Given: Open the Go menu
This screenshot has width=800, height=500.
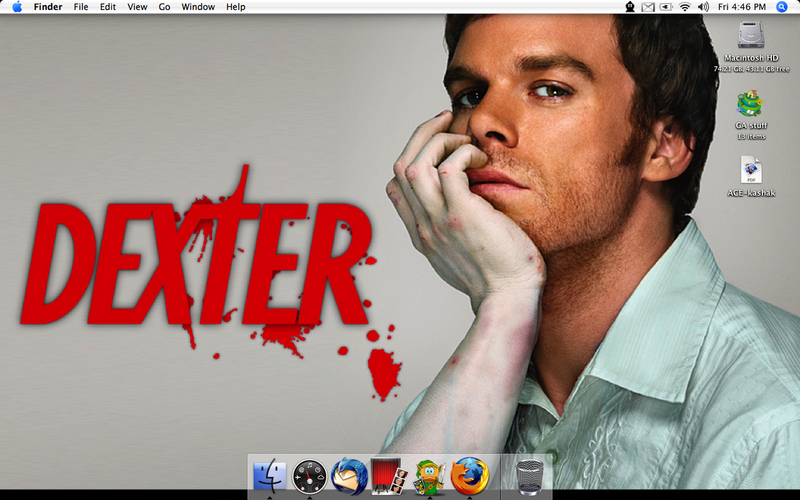Looking at the screenshot, I should (164, 7).
